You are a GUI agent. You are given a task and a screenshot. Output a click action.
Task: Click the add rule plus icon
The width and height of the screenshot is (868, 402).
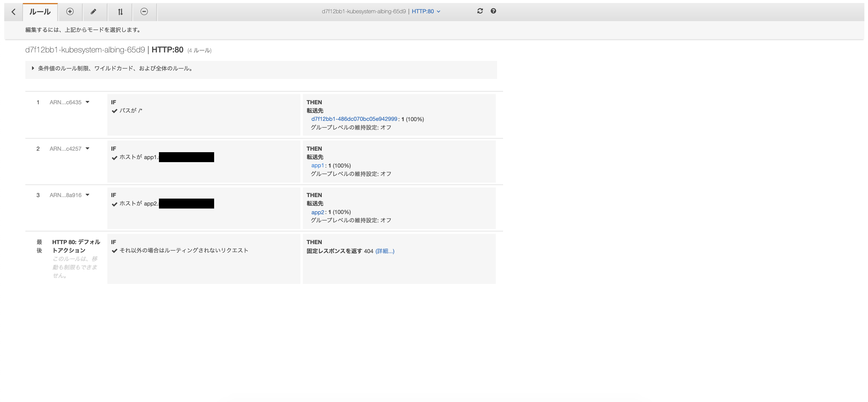(x=70, y=12)
